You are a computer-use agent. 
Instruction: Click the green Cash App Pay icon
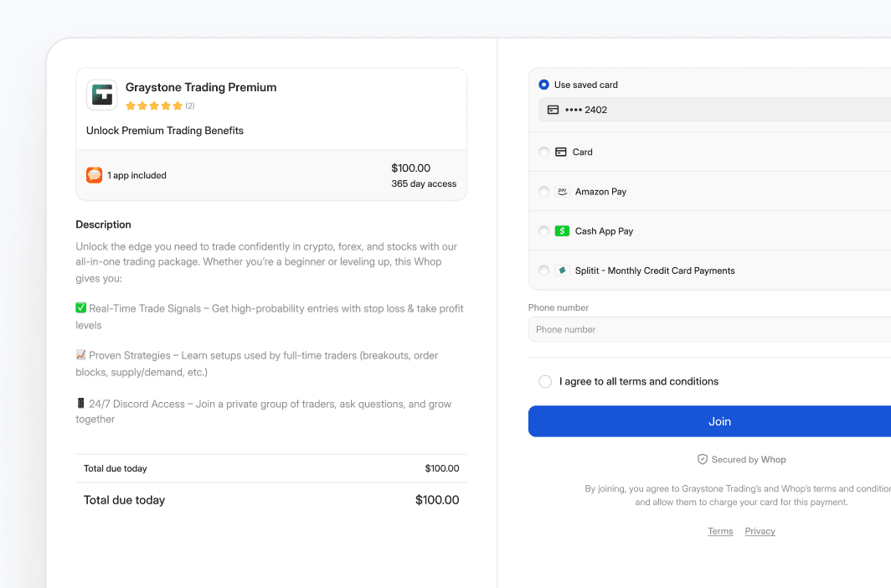(x=561, y=230)
